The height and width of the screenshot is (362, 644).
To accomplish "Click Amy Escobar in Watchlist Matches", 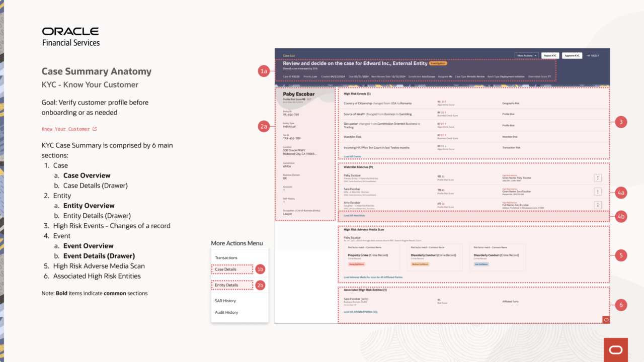I will [352, 203].
